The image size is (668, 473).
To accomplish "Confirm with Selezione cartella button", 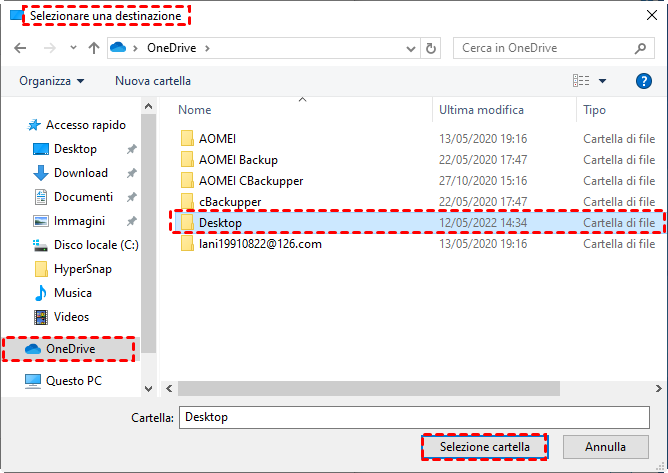I will tap(485, 447).
